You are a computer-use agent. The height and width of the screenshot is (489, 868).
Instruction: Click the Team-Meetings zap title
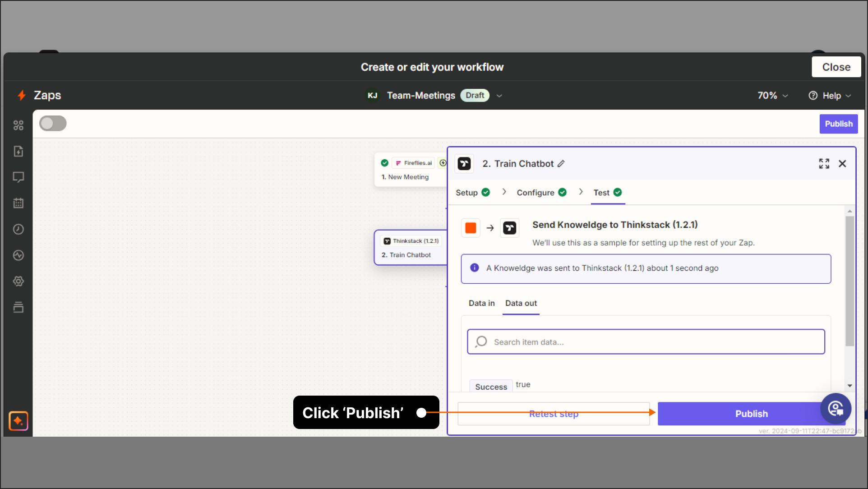421,96
